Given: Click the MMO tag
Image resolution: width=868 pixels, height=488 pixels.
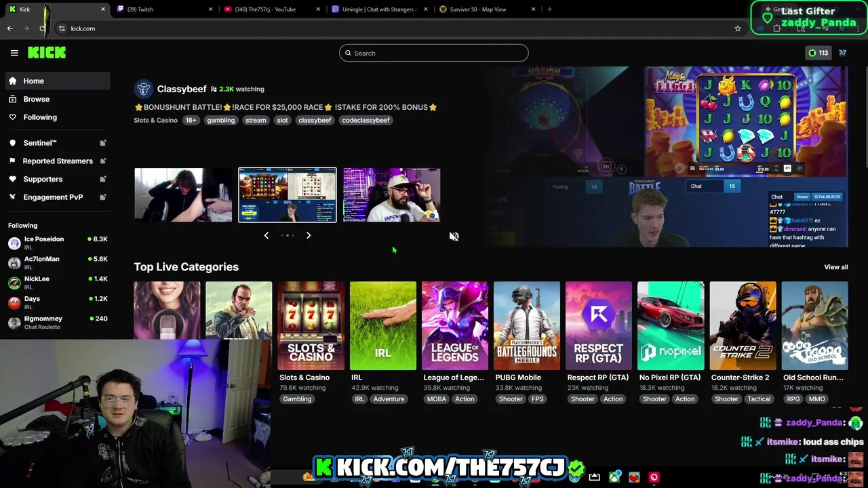Looking at the screenshot, I should click(816, 399).
